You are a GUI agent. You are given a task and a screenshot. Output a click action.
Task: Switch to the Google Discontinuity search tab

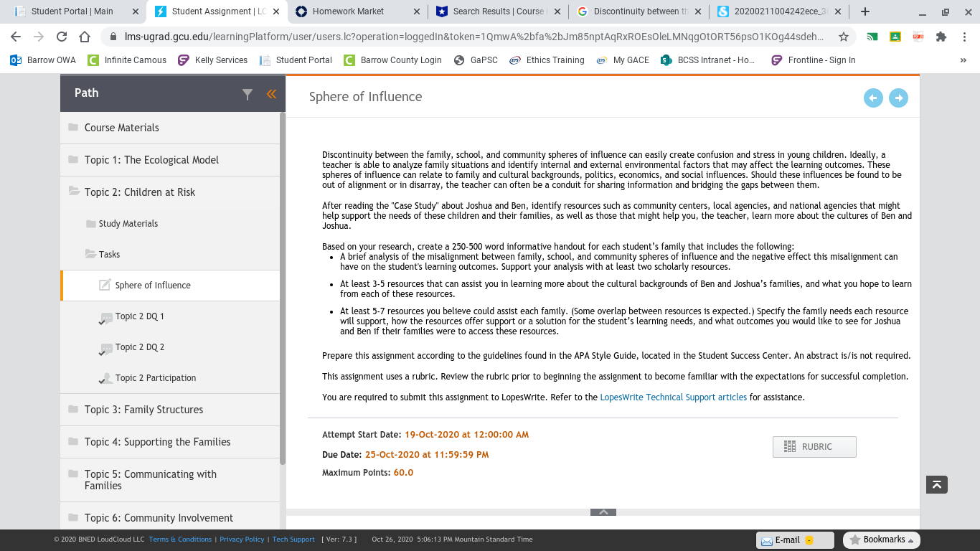(639, 11)
